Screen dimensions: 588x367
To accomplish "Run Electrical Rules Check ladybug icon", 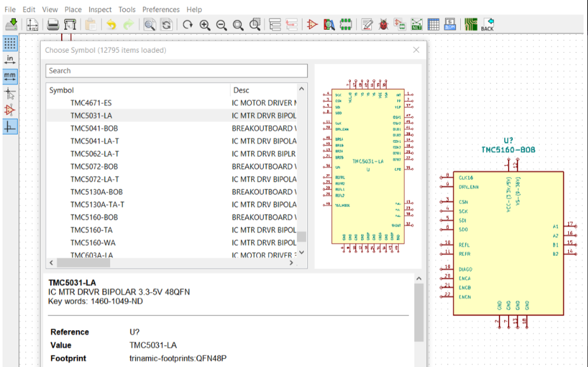I will click(x=383, y=25).
